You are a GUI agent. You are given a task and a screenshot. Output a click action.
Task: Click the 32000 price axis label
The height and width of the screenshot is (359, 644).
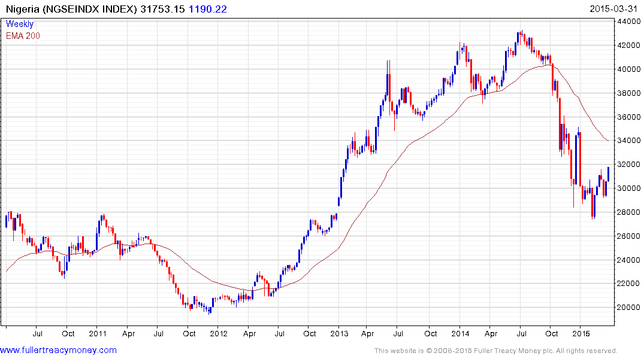628,165
